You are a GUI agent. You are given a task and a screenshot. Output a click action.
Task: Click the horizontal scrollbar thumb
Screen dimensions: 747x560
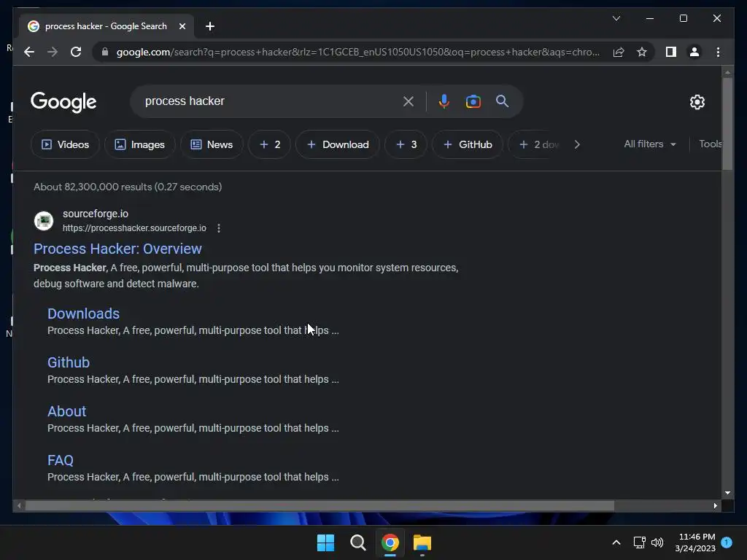[x=320, y=506]
